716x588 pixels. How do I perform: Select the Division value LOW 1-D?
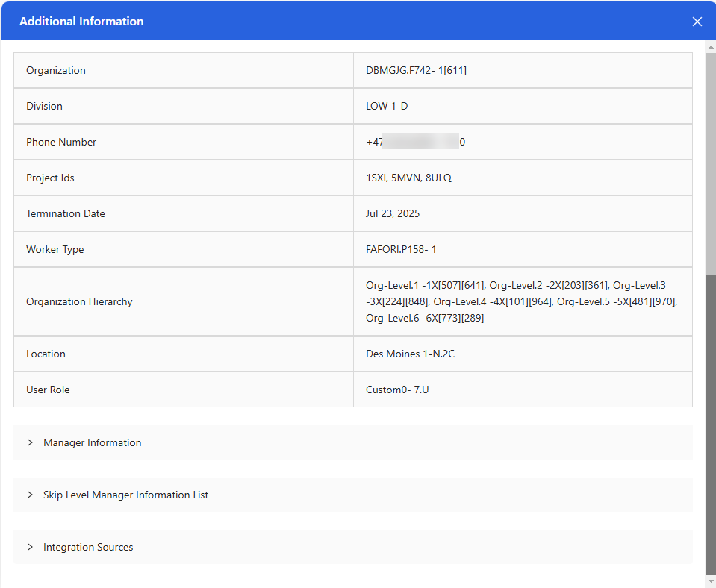387,106
